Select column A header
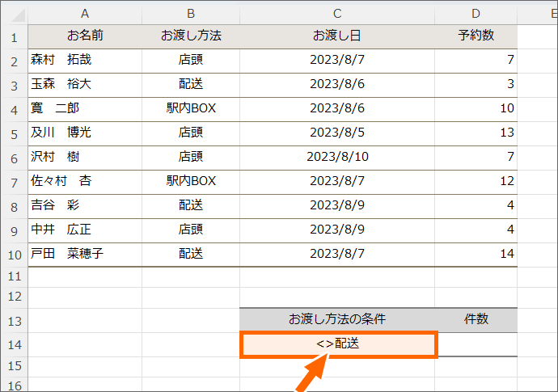Viewport: 558px width, 392px height. (85, 15)
